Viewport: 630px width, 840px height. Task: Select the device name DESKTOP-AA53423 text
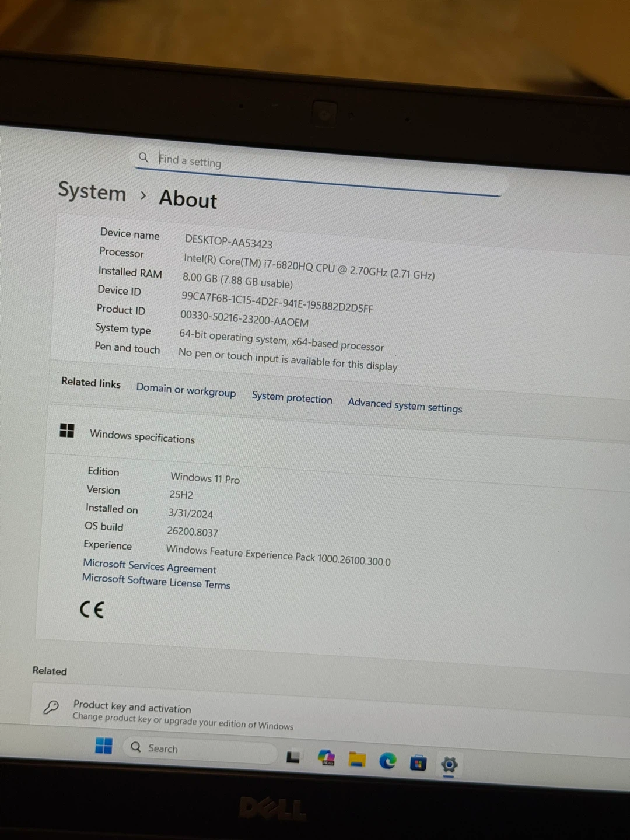click(229, 242)
